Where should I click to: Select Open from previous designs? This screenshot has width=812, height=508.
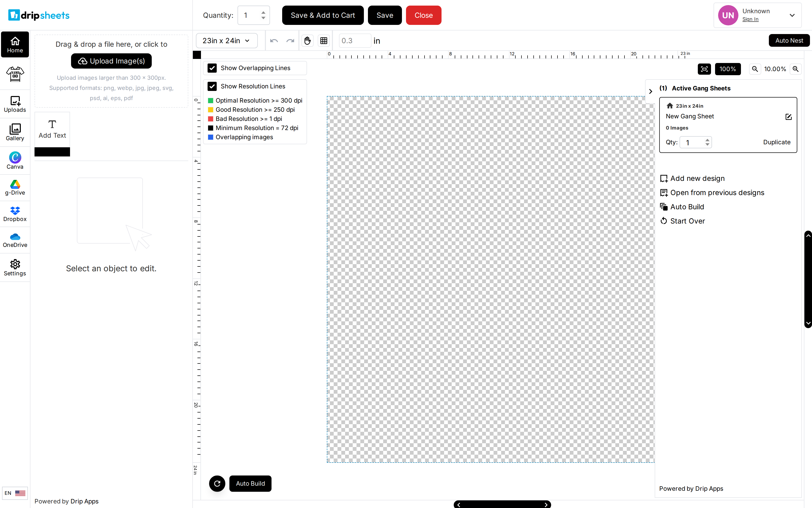point(712,193)
